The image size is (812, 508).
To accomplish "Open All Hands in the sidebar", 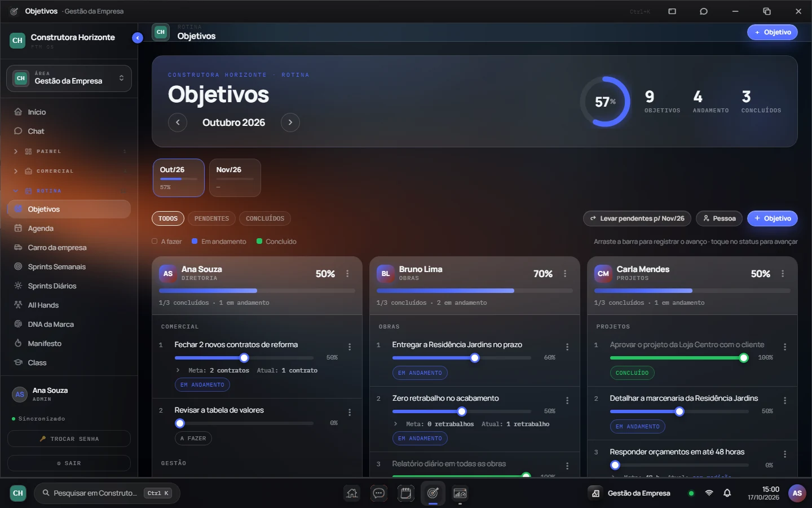I will [x=69, y=305].
